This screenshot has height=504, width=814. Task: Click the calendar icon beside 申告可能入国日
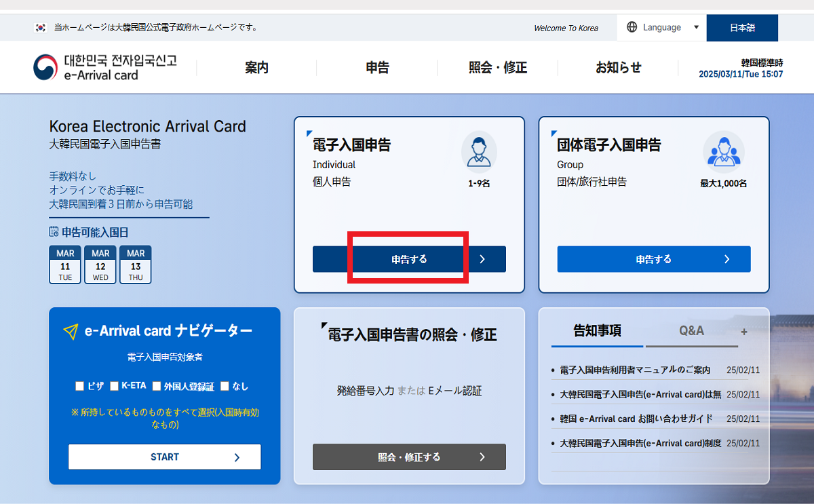(x=53, y=231)
